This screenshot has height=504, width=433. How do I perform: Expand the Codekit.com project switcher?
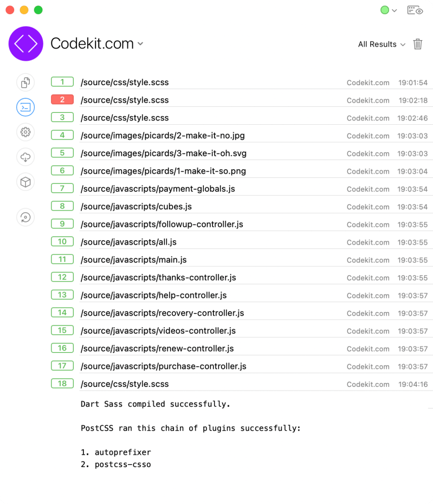(x=96, y=44)
